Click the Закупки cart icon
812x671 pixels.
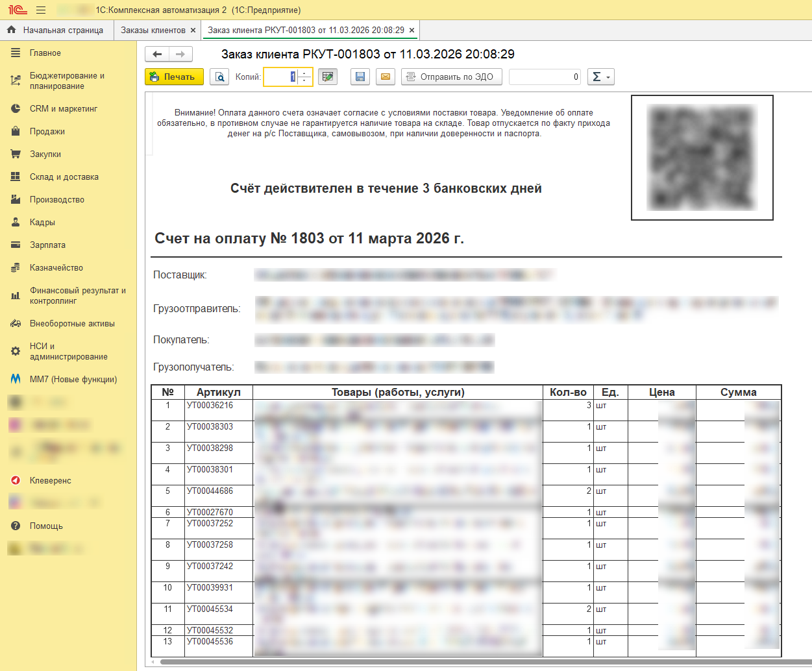point(16,154)
